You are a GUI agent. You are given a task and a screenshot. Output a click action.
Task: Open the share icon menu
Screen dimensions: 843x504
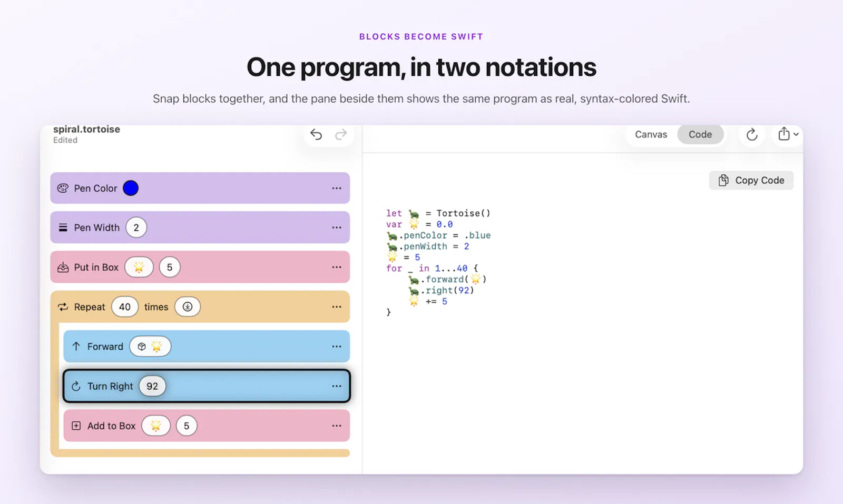click(788, 134)
